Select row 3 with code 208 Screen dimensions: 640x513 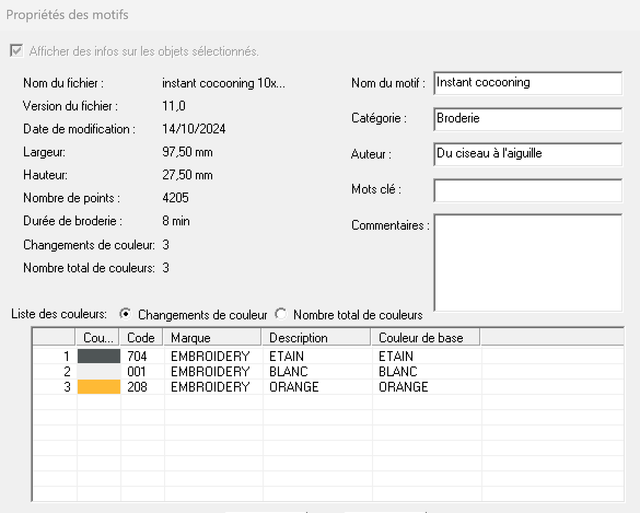[x=141, y=387]
